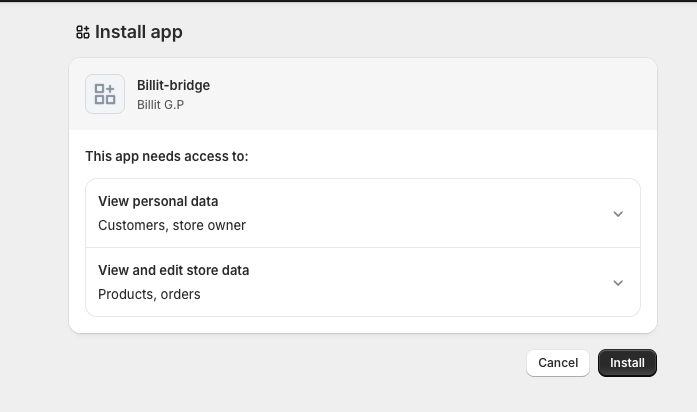Image resolution: width=697 pixels, height=412 pixels.
Task: Click the Install app header icon
Action: 82,32
